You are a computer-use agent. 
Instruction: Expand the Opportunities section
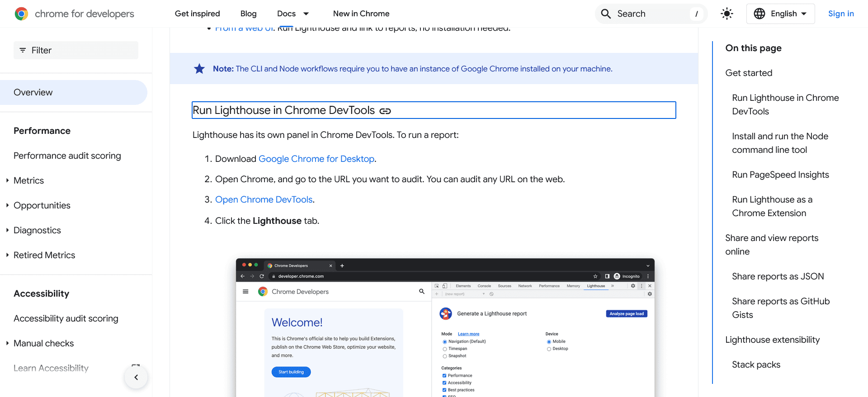[x=8, y=205]
